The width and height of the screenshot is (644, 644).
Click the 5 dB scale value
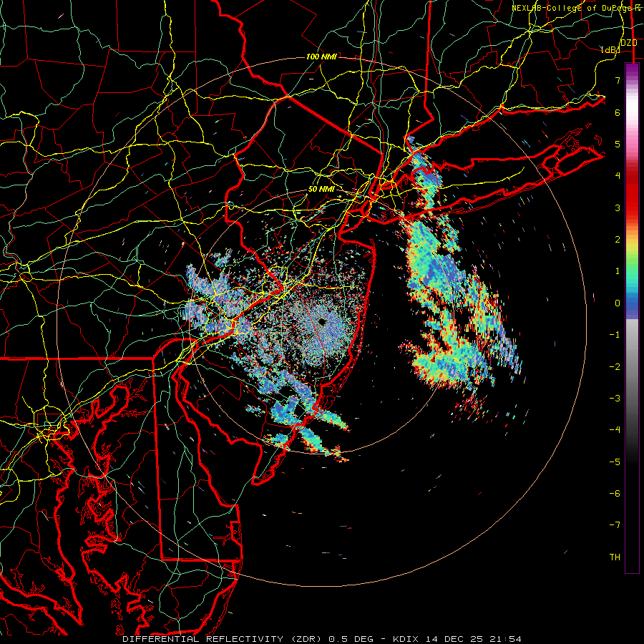click(x=618, y=144)
